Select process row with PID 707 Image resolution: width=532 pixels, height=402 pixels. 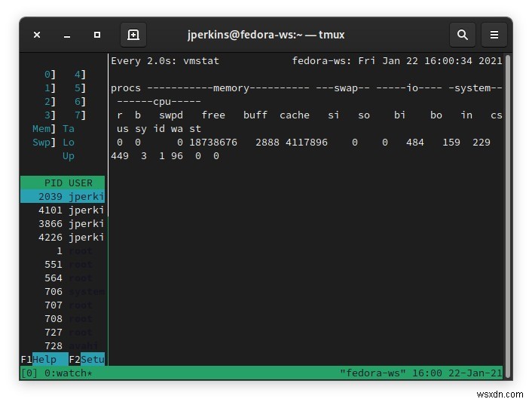(63, 305)
